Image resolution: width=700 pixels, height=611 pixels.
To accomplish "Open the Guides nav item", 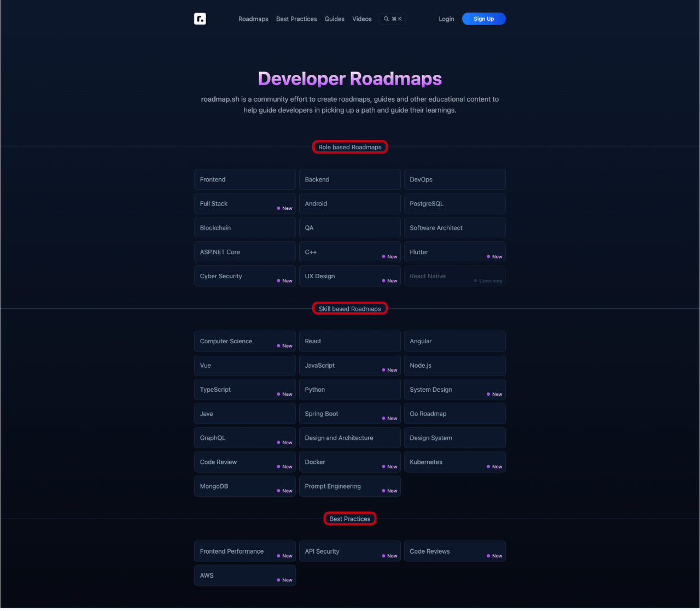I will point(335,19).
